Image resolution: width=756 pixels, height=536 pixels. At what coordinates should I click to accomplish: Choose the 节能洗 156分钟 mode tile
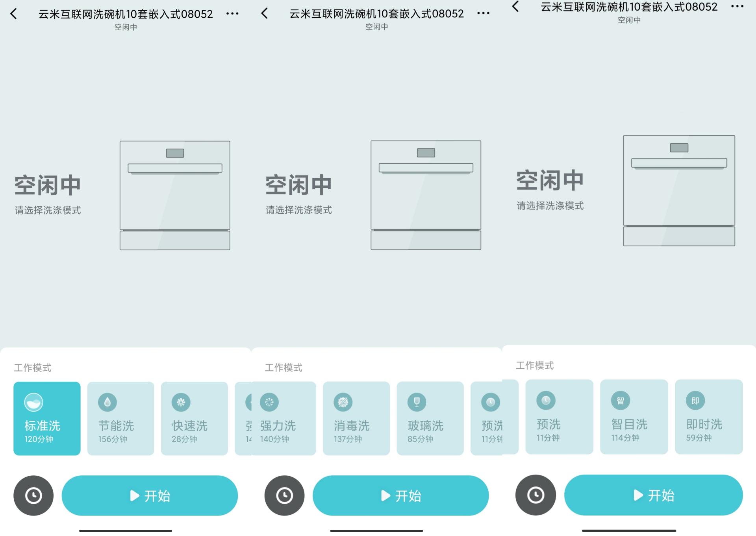120,418
